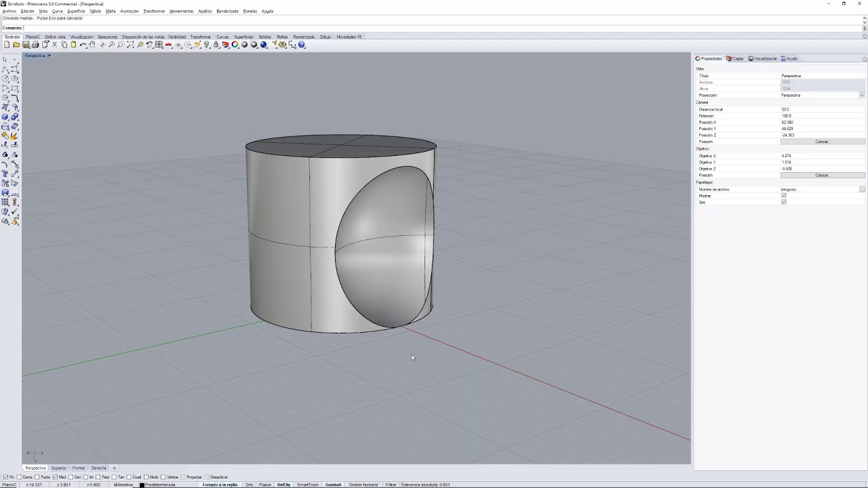Enable the Vértice object snap checkbox
This screenshot has width=868, height=488.
(x=163, y=477)
